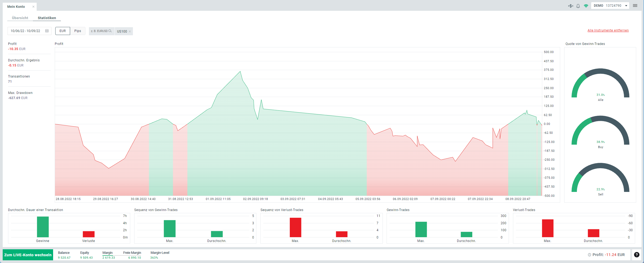Click the Durchschn. Ergebnis value -0.15 EUR
Viewport: 644px width, 263px height.
click(x=16, y=65)
